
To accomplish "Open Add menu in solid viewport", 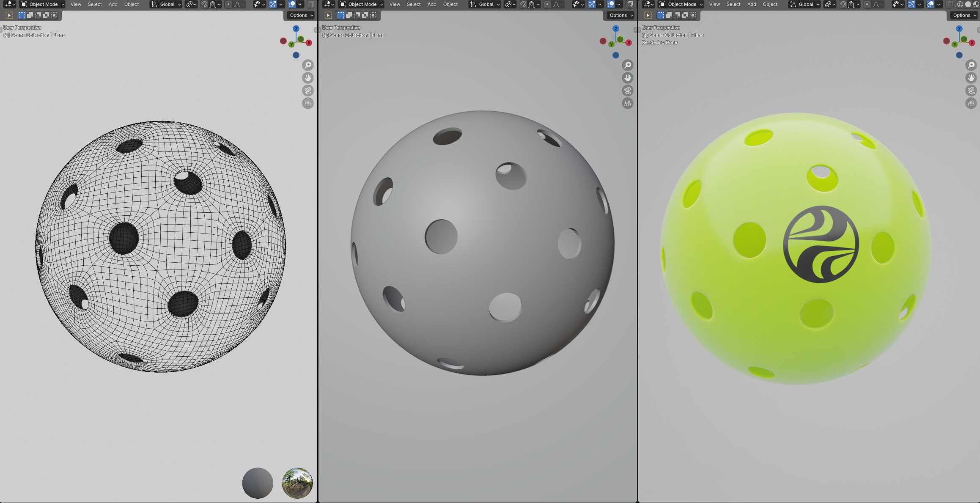I will click(432, 4).
